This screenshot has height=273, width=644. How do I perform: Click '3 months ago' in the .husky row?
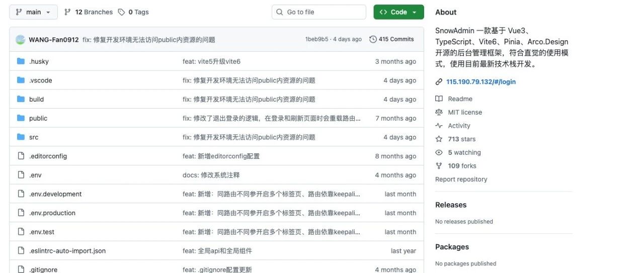(395, 61)
